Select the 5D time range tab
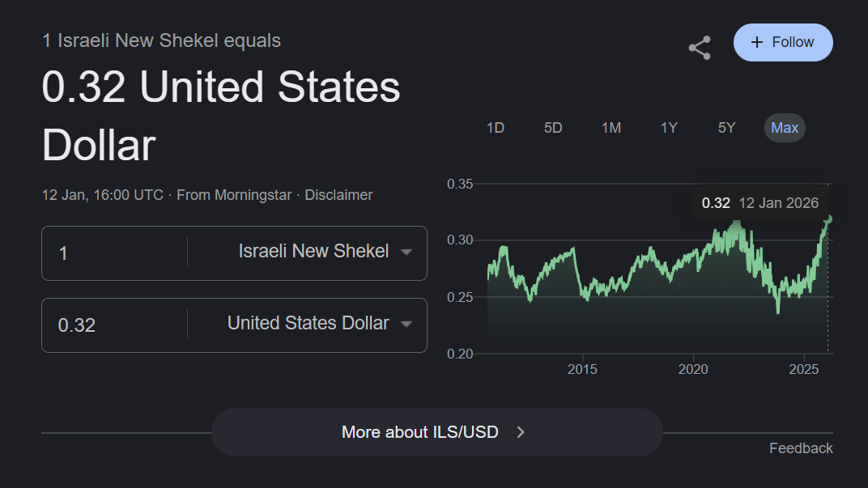This screenshot has width=868, height=488. (x=553, y=128)
